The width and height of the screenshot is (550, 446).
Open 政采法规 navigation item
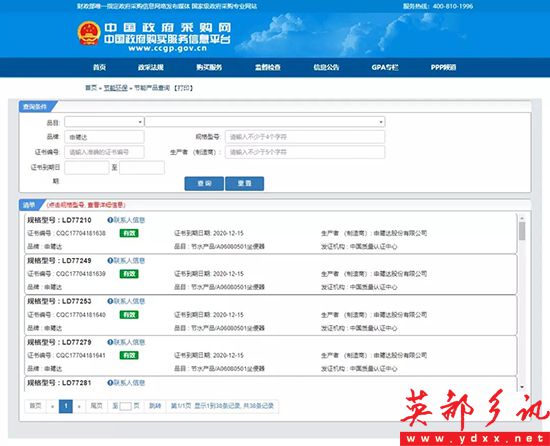coord(151,67)
